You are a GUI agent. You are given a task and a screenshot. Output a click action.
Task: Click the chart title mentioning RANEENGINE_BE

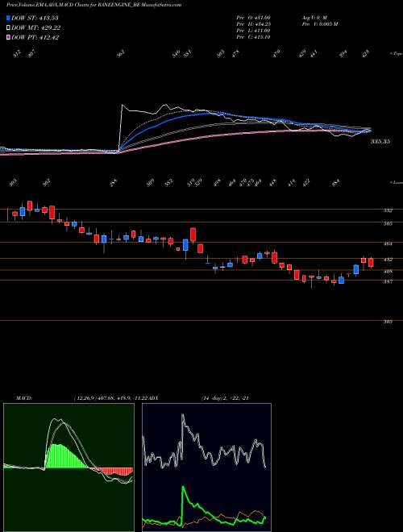coord(93,5)
